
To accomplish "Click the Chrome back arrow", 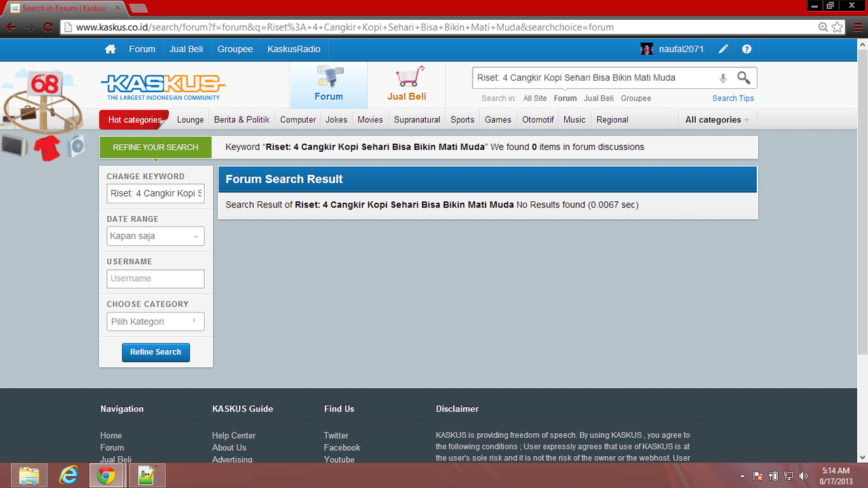I will coord(12,27).
